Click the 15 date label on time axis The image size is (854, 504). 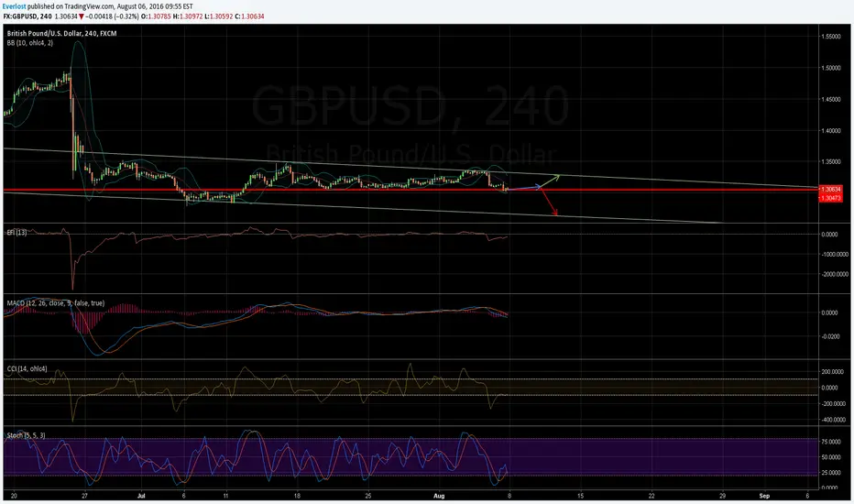point(581,496)
